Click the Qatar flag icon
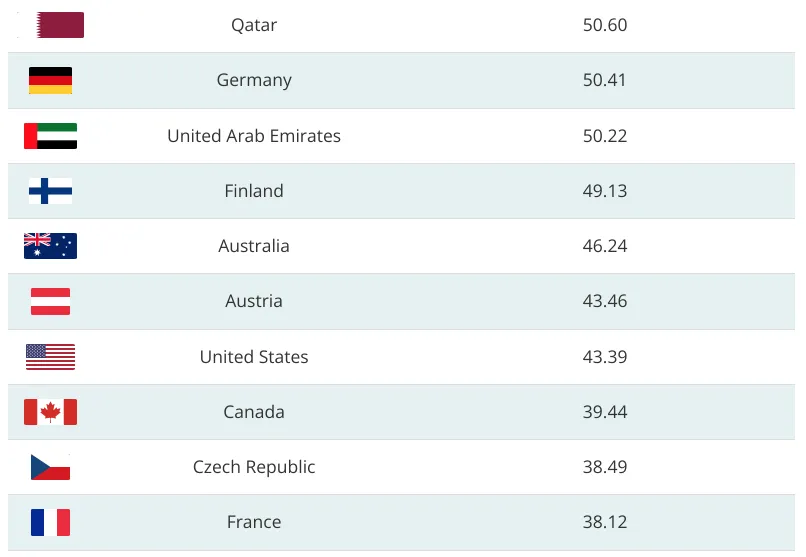 (58, 25)
